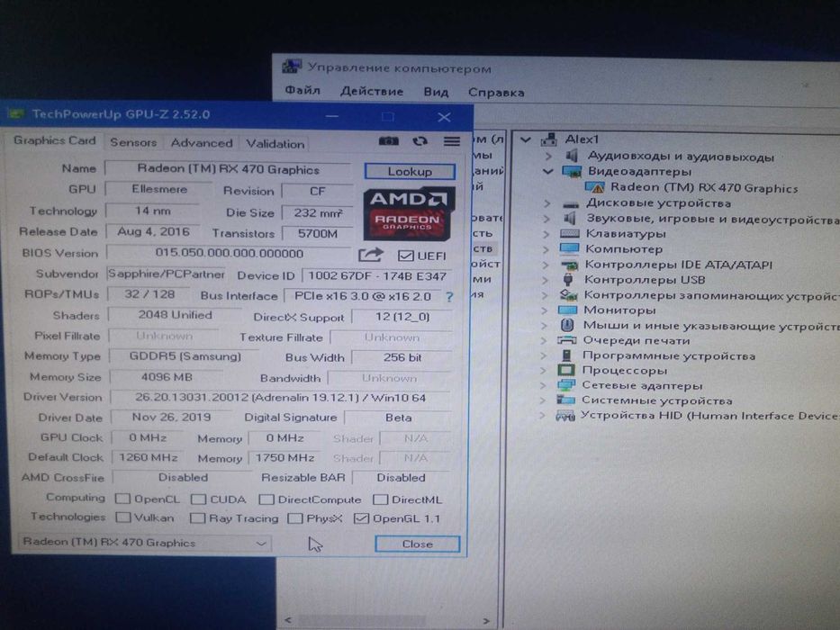Viewport: 840px width, 630px height.
Task: Switch to the Validation tab
Action: 275,144
